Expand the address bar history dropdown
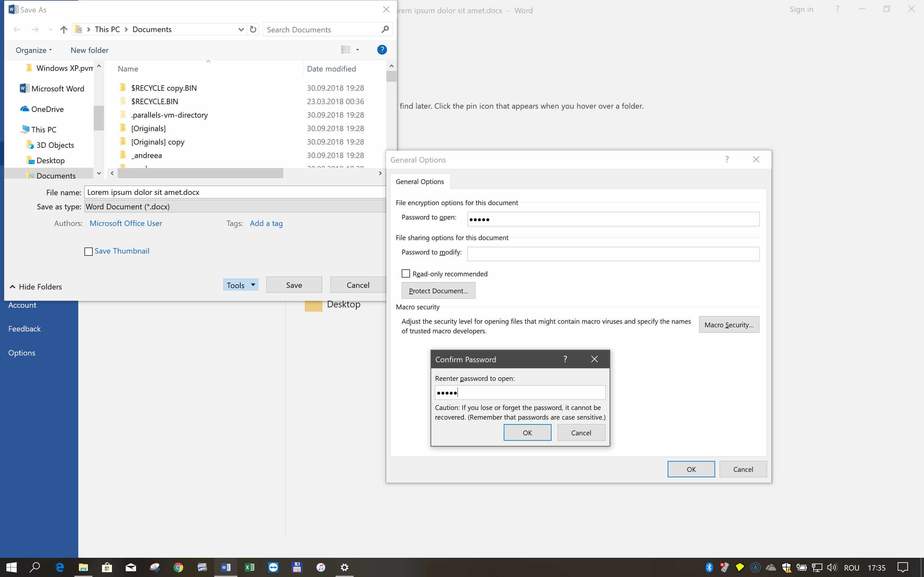 tap(241, 29)
